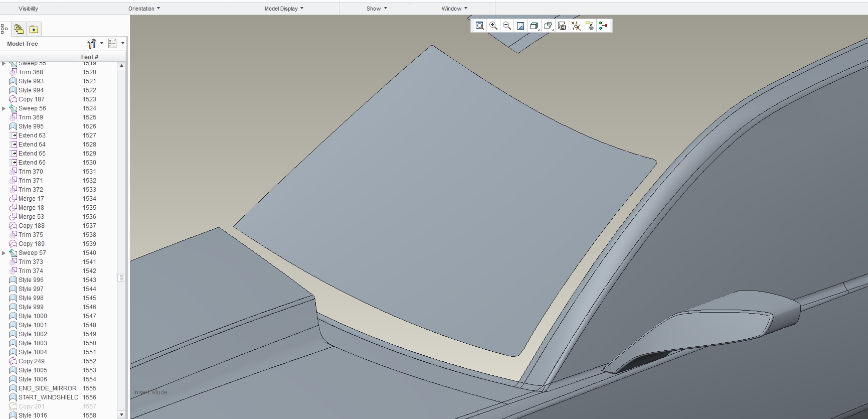868x419 pixels.
Task: Select Trim 368 in the model tree
Action: click(x=31, y=72)
